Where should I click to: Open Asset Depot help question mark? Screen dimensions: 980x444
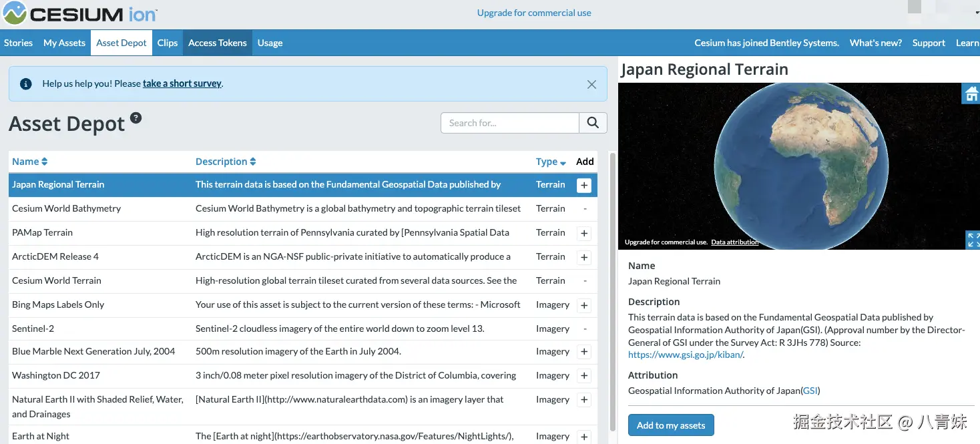pos(136,118)
